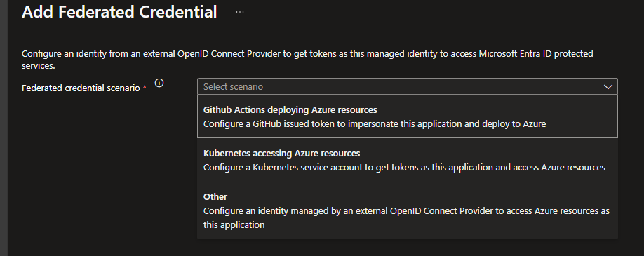Click the Add Federated Credential page title
The image size is (644, 256).
[119, 11]
